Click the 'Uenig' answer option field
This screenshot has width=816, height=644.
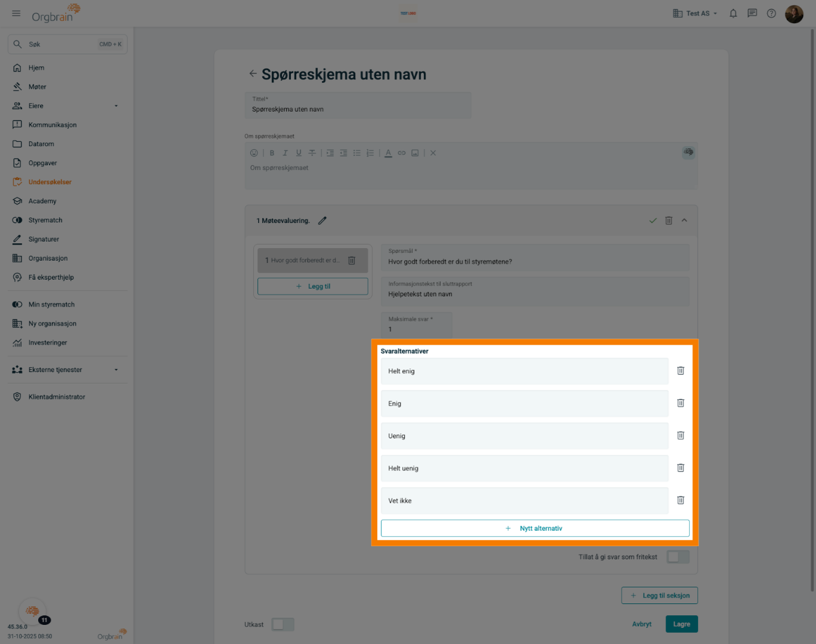pos(524,436)
